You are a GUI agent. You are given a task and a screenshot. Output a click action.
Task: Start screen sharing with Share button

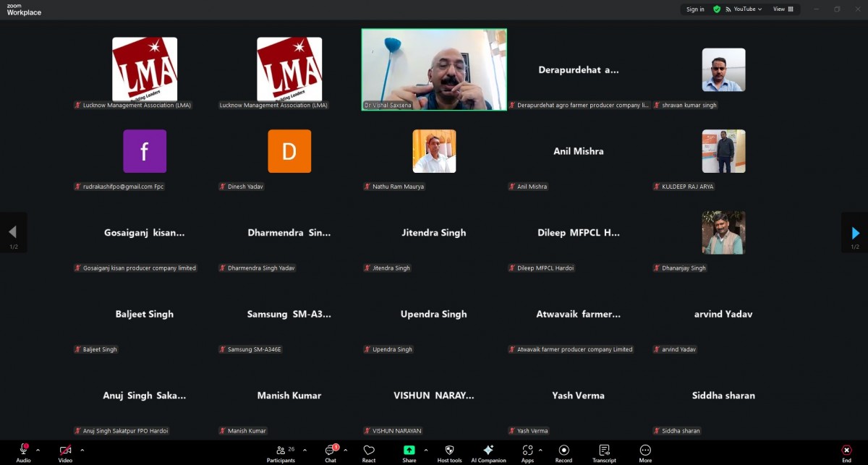[409, 451]
